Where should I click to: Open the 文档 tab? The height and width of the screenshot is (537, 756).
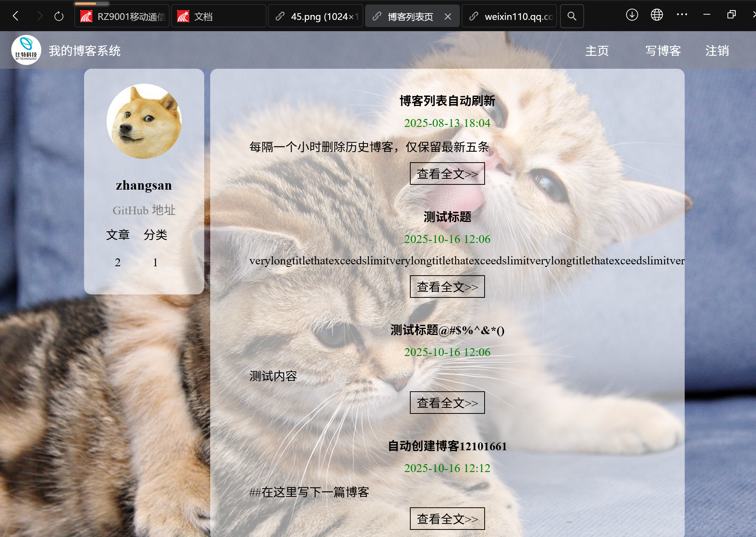218,17
